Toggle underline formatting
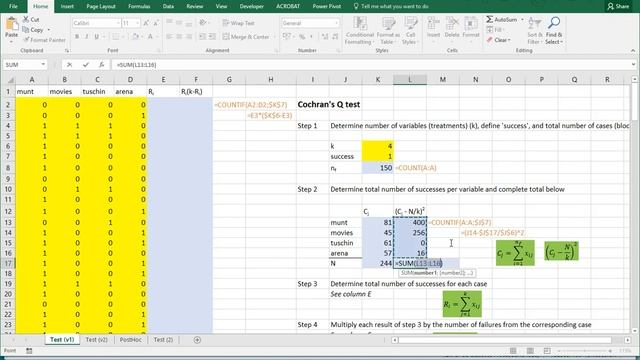640x360 pixels. tap(96, 37)
